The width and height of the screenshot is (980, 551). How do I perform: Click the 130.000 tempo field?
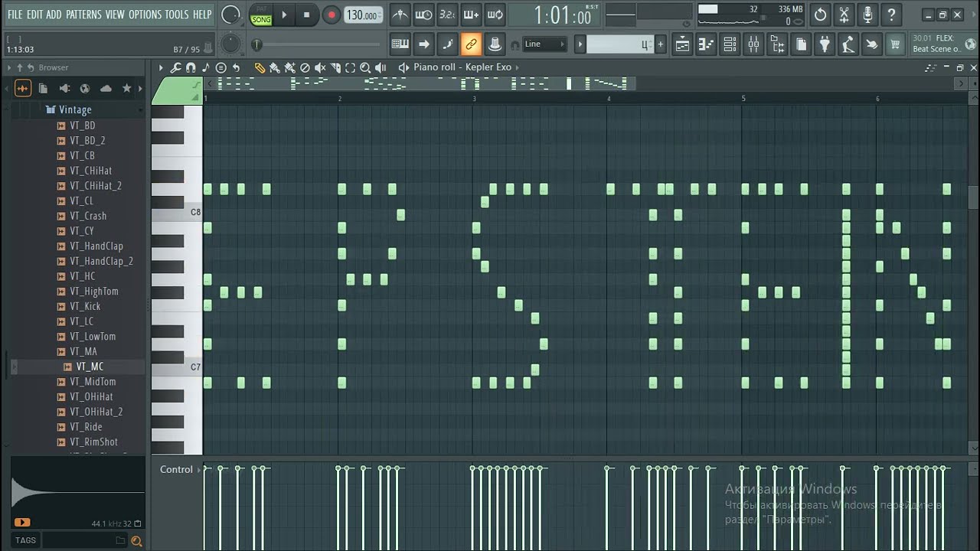[363, 15]
